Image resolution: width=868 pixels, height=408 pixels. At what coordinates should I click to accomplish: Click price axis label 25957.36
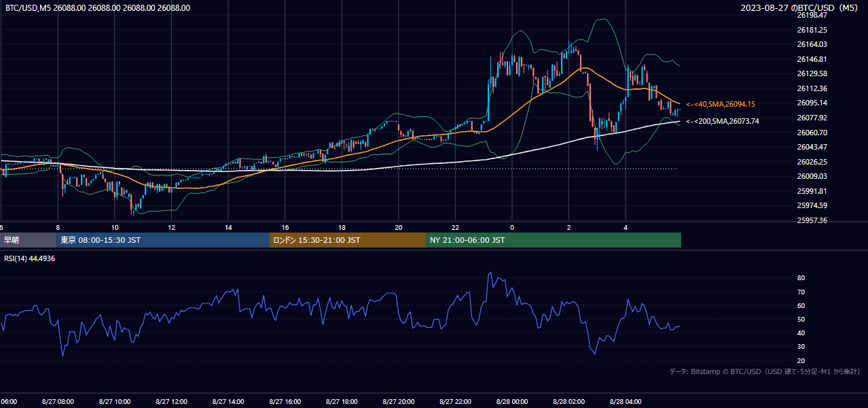coord(812,220)
